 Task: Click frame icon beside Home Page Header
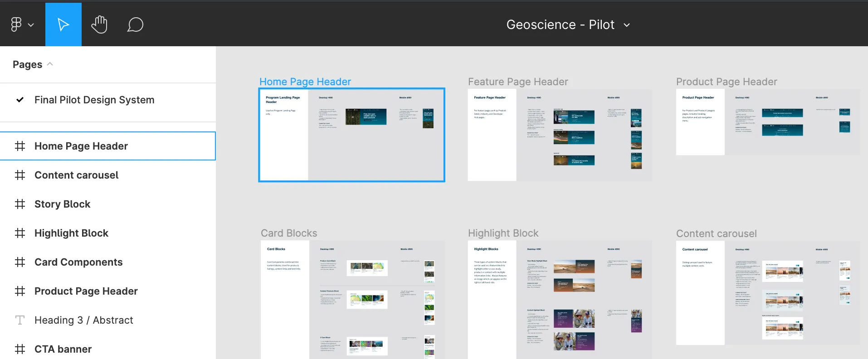tap(20, 146)
